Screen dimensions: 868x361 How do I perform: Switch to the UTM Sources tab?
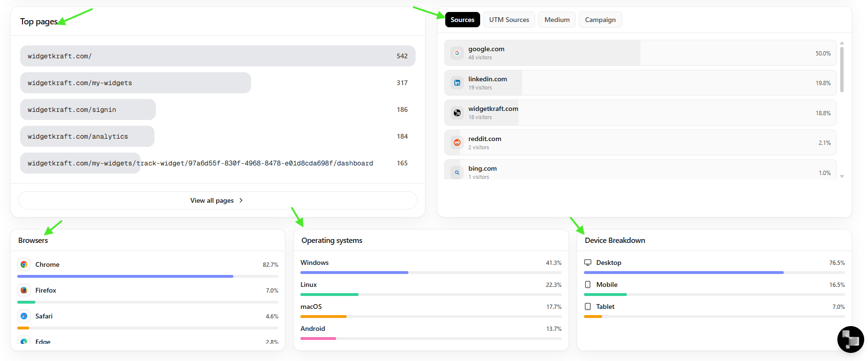click(509, 20)
